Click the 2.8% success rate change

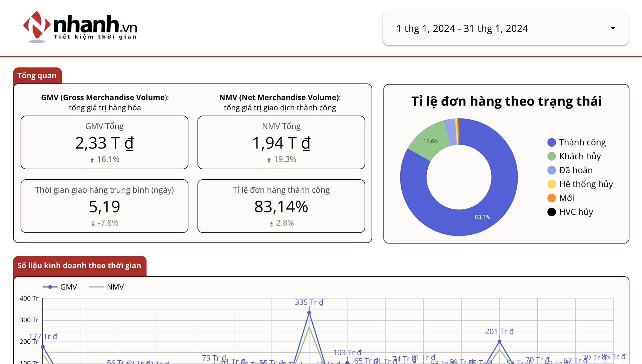[x=282, y=223]
